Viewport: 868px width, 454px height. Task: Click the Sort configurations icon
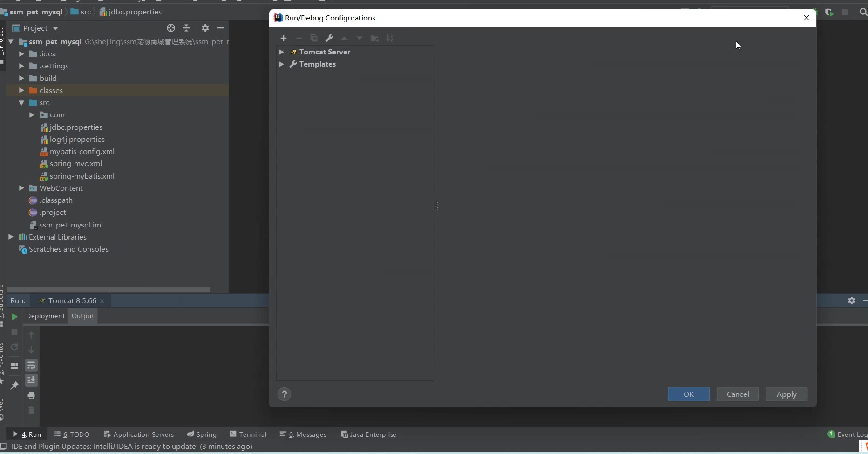390,38
